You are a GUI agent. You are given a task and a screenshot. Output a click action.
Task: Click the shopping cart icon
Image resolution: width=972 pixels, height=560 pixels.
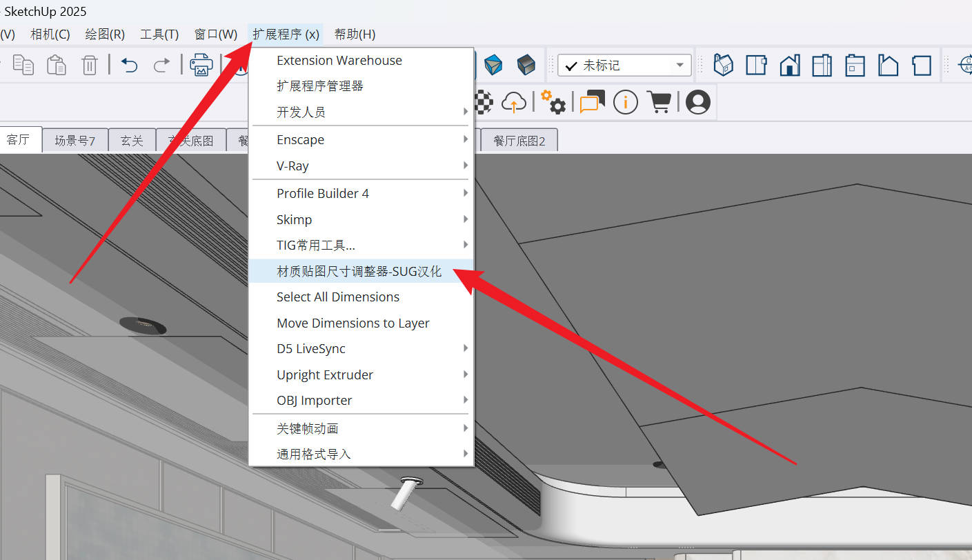point(659,103)
